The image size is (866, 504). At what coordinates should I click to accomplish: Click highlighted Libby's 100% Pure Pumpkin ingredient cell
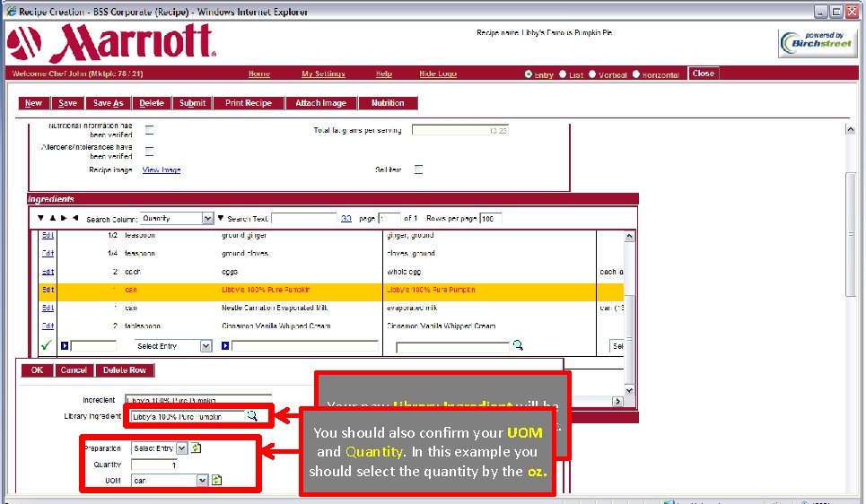click(x=266, y=290)
